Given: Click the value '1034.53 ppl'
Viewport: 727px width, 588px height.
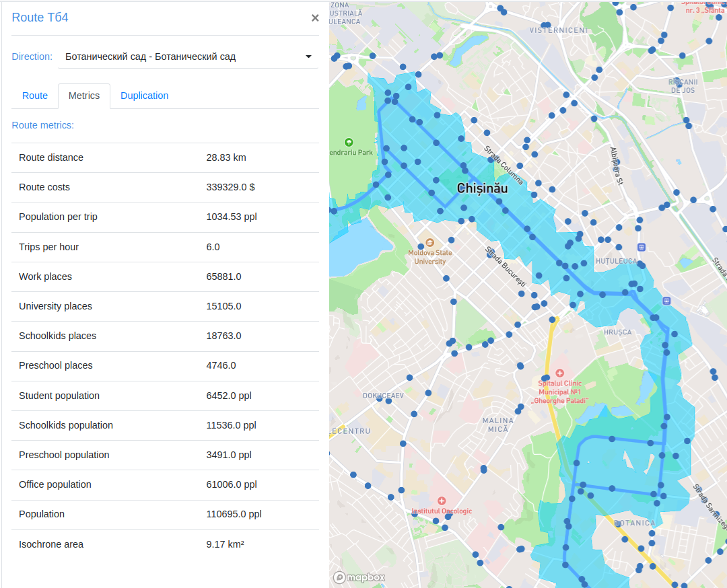Looking at the screenshot, I should 232,217.
